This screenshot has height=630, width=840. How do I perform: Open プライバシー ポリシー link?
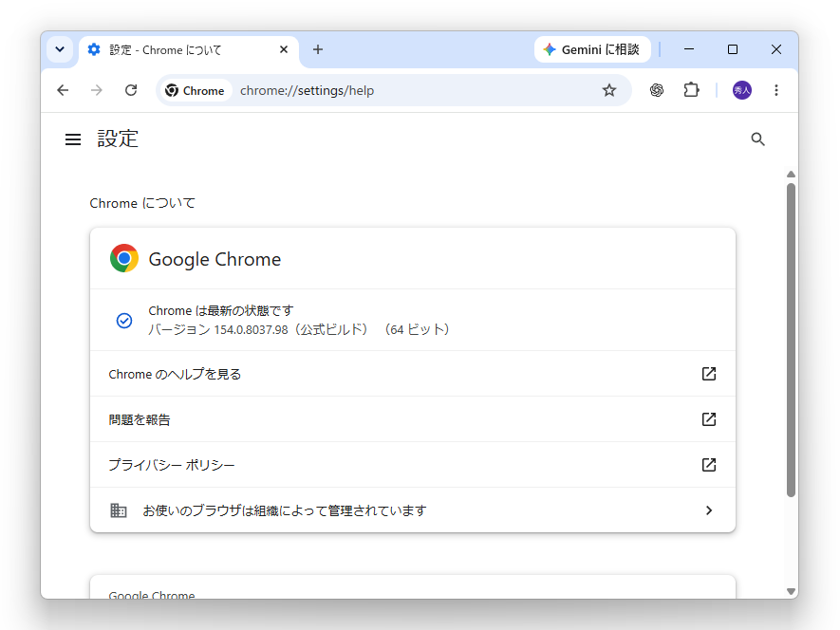pos(413,465)
